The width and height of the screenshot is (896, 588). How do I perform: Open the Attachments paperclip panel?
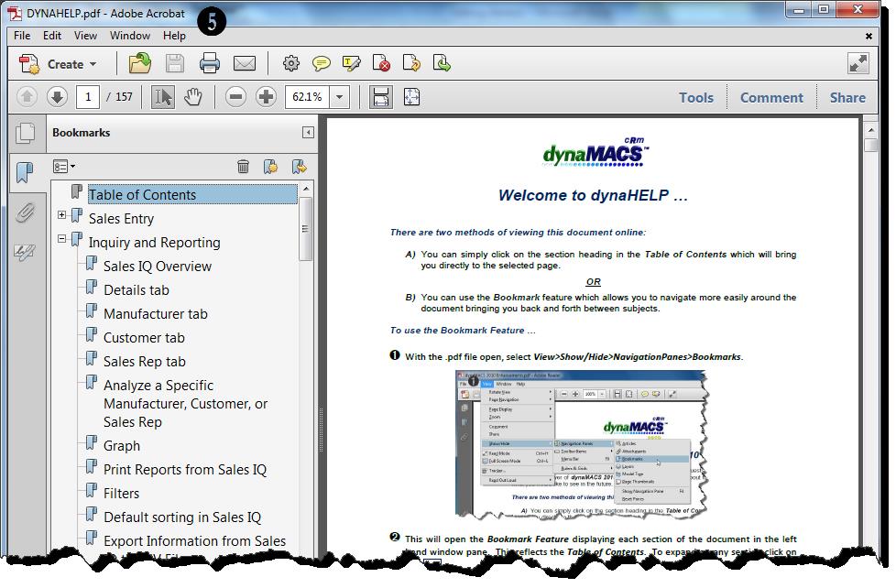(x=25, y=212)
